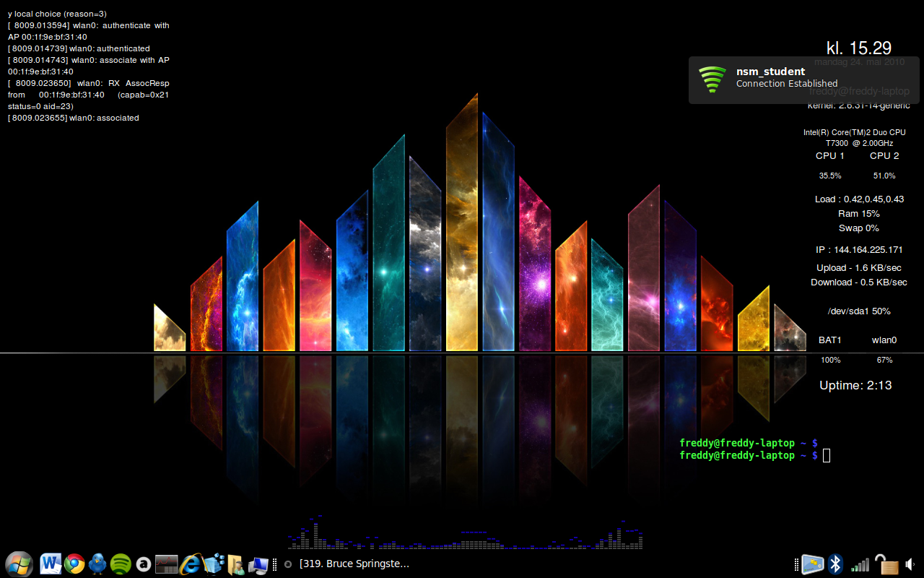The height and width of the screenshot is (578, 924).
Task: Open the system monitor graph icon
Action: (x=166, y=564)
